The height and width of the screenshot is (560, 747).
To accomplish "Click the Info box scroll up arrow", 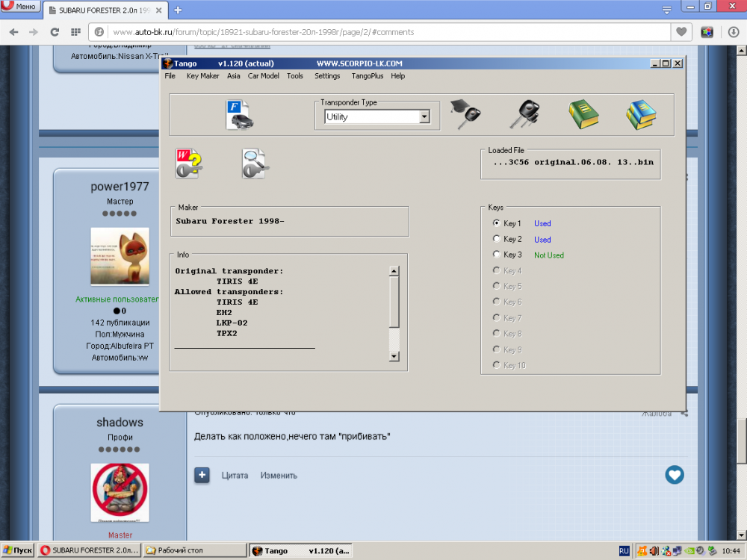I will tap(394, 272).
